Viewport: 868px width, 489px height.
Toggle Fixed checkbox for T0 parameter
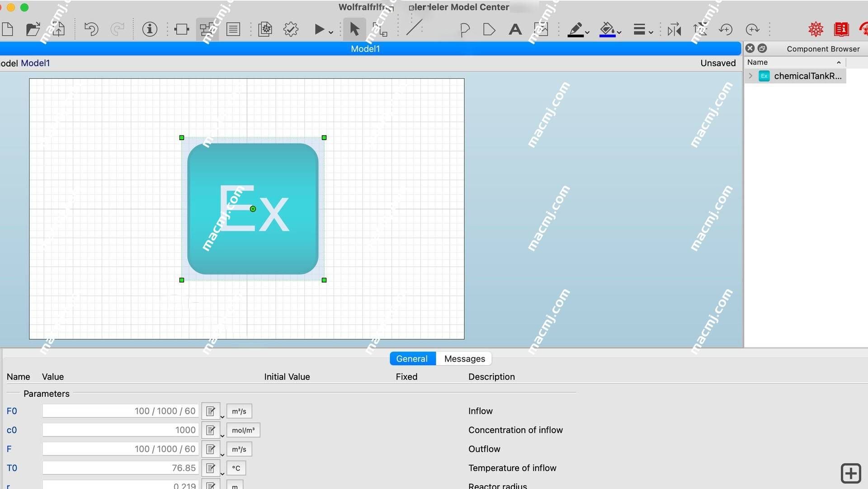(406, 468)
